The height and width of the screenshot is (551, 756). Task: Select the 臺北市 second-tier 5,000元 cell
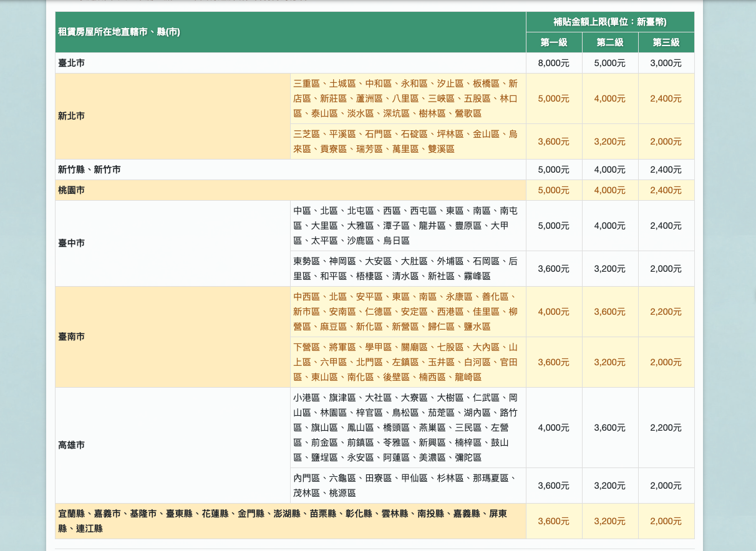(610, 63)
